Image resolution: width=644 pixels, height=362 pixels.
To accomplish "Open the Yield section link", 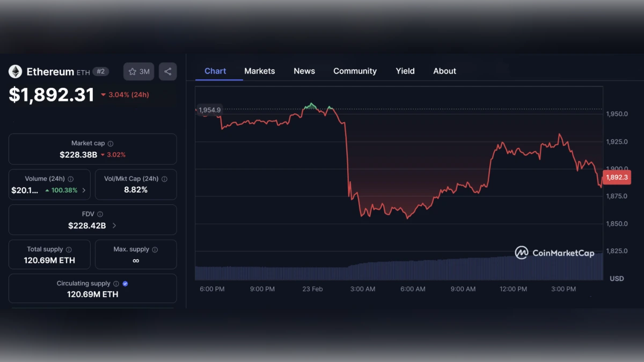I will coord(405,71).
